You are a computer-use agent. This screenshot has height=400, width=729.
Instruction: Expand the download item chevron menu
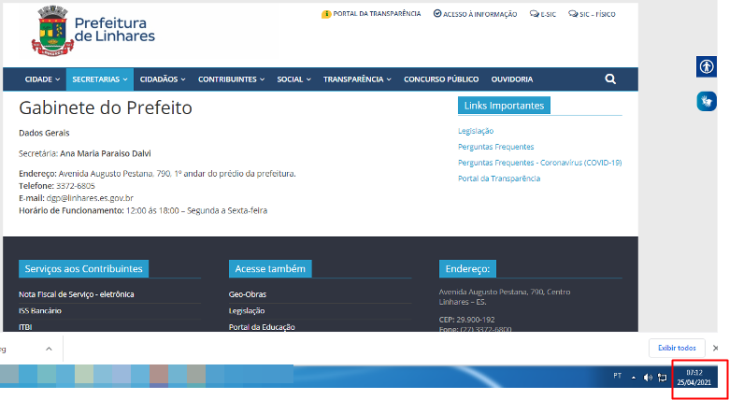[x=48, y=348]
